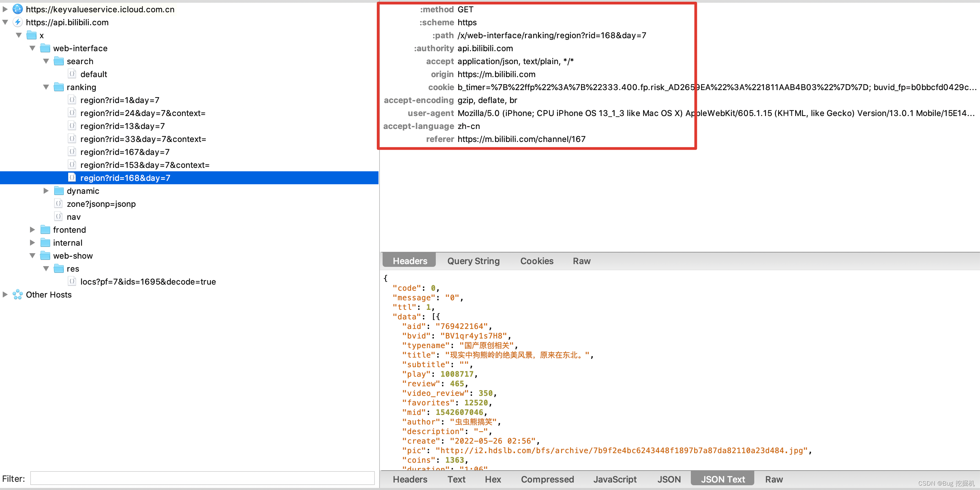Screen dimensions: 980x490
Task: Open the response Compressed tab
Action: pos(547,479)
